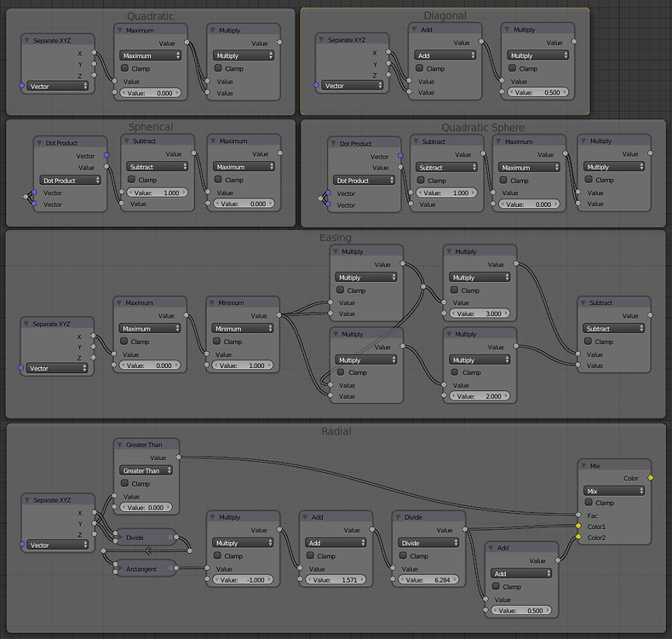
Task: Click Value 0.500 field in Diagonal Multiply
Action: point(537,92)
